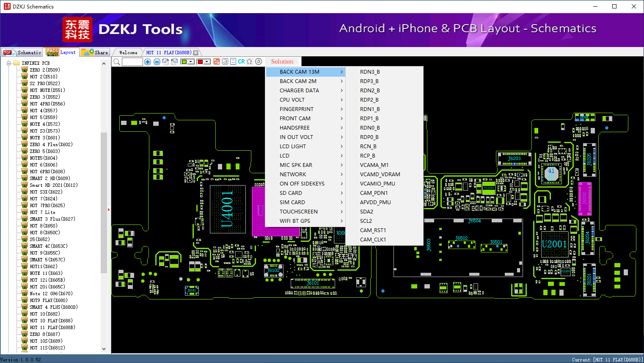This screenshot has width=644, height=363.
Task: Click the orange overlapping-squares toolbar icon
Action: click(217, 61)
